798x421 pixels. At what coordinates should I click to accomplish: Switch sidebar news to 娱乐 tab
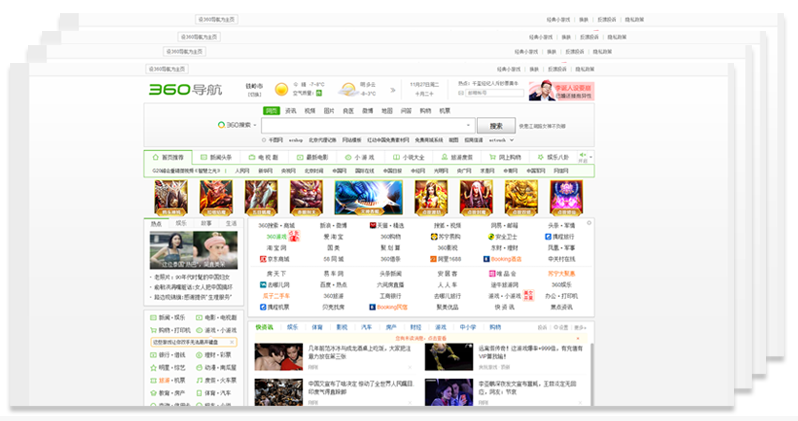[181, 223]
